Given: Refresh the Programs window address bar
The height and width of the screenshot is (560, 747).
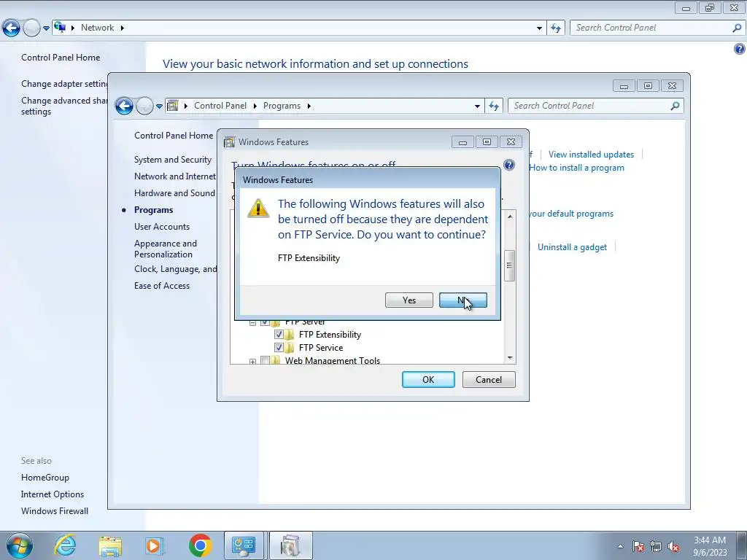Looking at the screenshot, I should pyautogui.click(x=494, y=106).
